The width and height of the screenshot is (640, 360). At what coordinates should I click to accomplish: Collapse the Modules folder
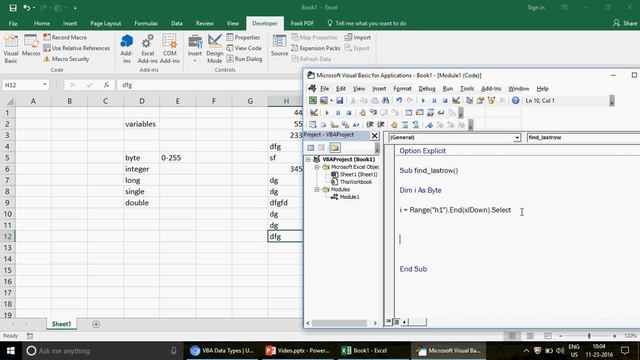point(317,189)
